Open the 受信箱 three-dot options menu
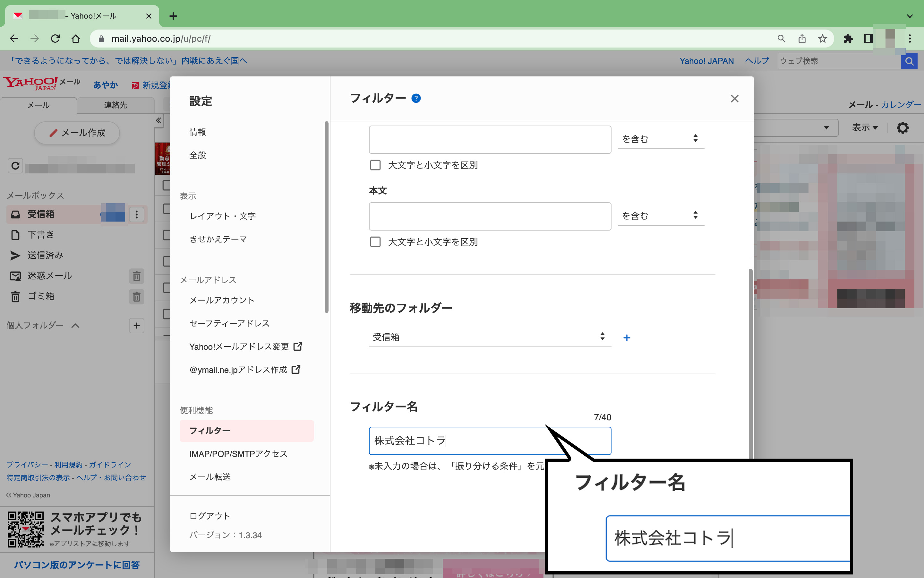Screen dimensions: 924x578 [137, 215]
